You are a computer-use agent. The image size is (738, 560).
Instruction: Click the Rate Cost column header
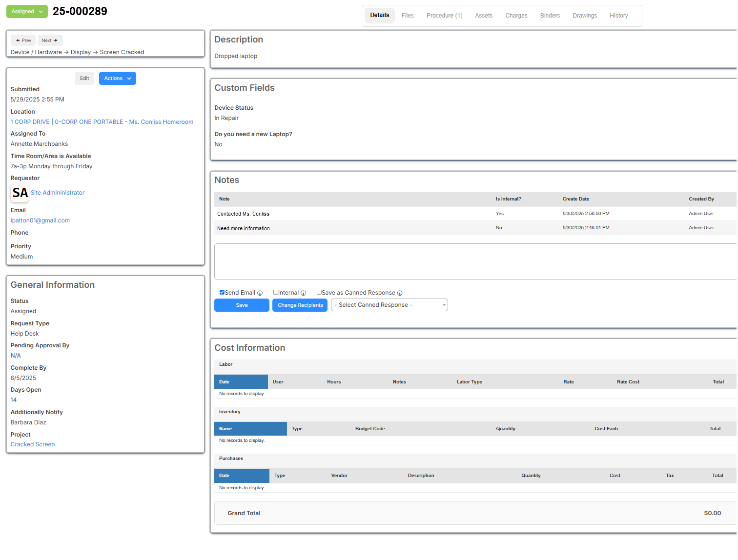click(628, 382)
